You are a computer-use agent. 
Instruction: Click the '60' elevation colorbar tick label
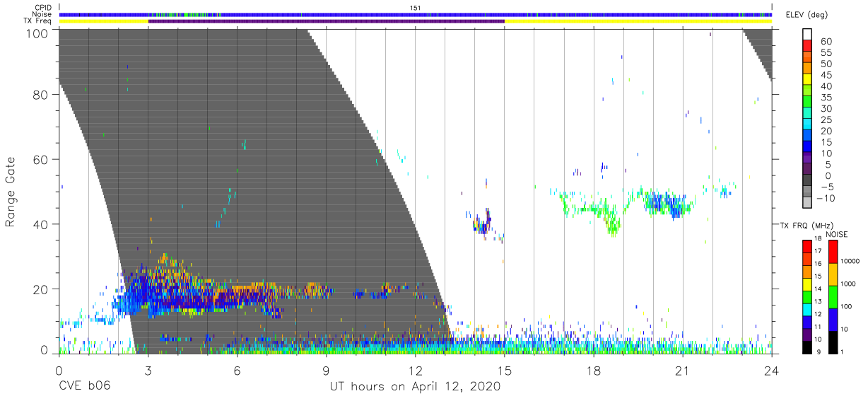coord(826,42)
